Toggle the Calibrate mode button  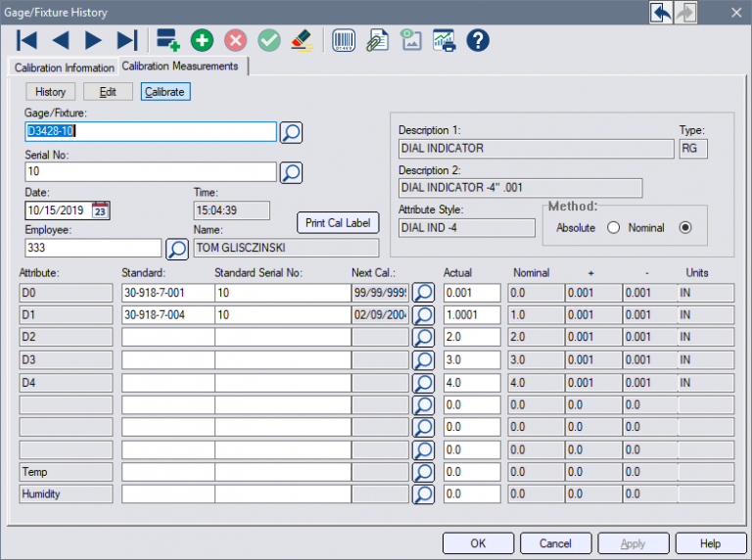[x=164, y=92]
